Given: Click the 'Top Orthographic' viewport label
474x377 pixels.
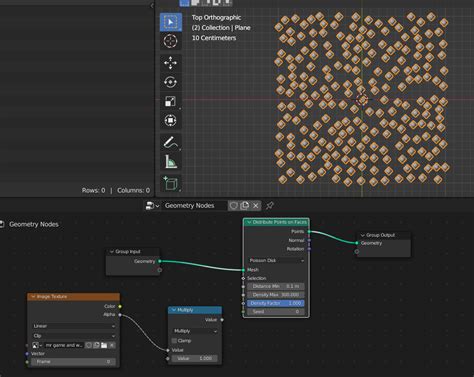Looking at the screenshot, I should click(216, 17).
